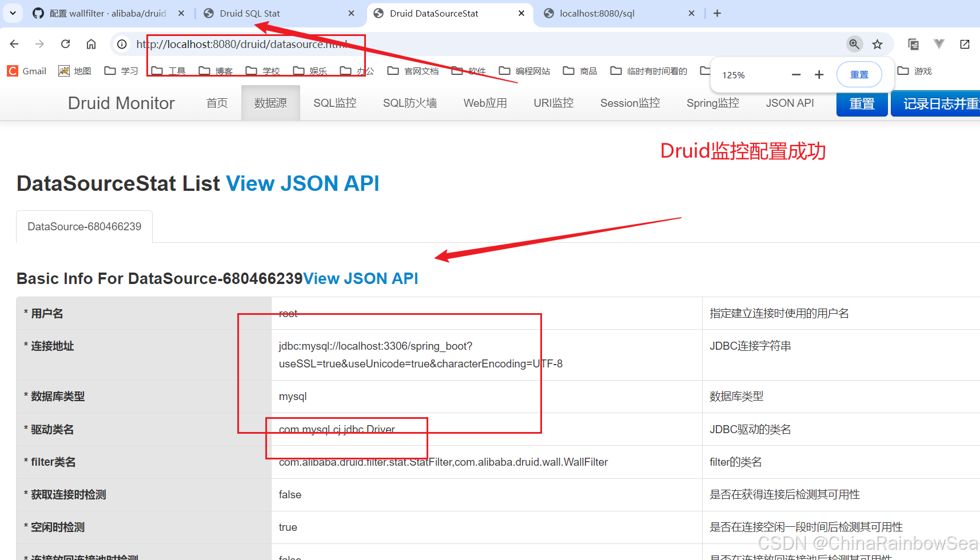Open a new browser tab
Image resolution: width=980 pixels, height=560 pixels.
click(x=717, y=13)
